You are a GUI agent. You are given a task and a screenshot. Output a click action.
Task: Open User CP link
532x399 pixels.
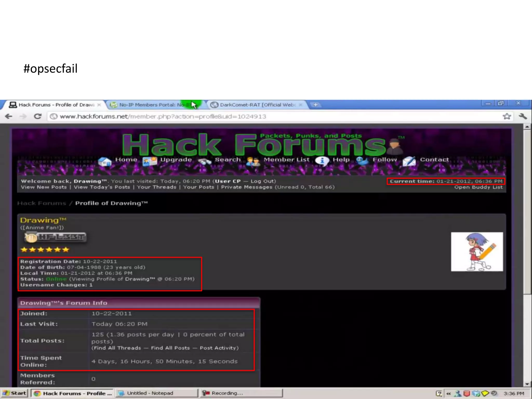[x=228, y=181]
